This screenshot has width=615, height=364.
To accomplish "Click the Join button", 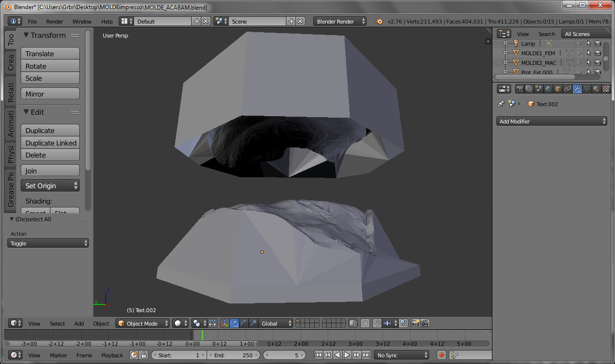I will click(50, 170).
